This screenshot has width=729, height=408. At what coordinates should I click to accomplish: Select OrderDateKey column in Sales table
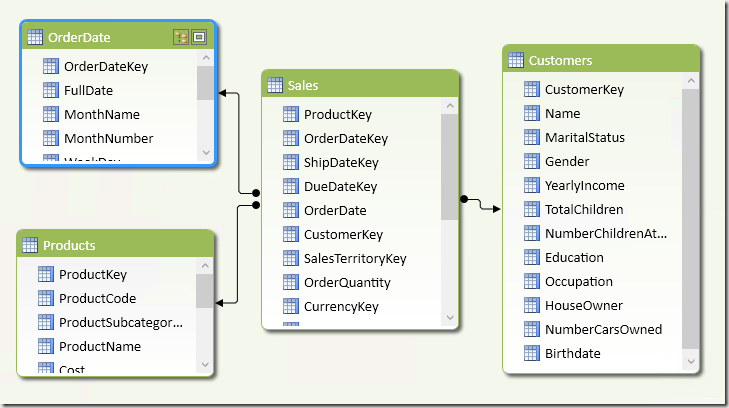pyautogui.click(x=345, y=138)
